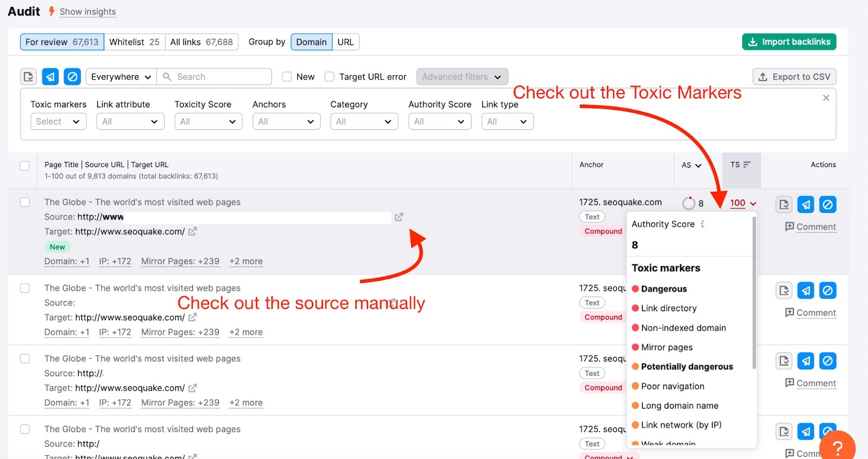Image resolution: width=868 pixels, height=459 pixels.
Task: Switch to the Whitelist tab
Action: pyautogui.click(x=135, y=42)
